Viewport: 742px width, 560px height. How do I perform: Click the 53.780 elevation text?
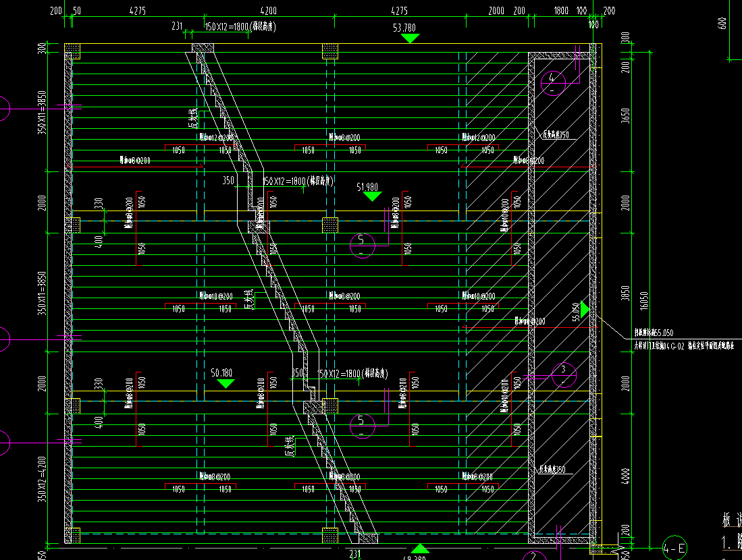404,28
